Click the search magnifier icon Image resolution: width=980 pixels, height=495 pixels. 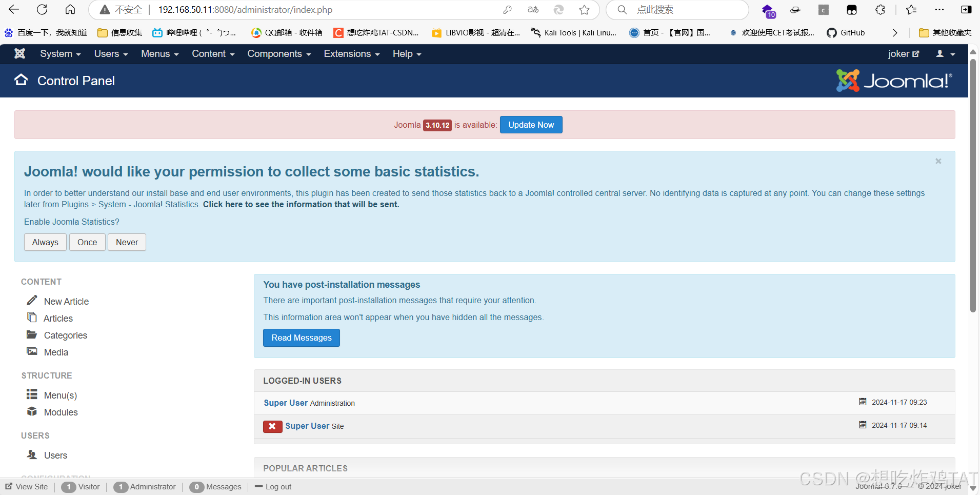point(622,10)
